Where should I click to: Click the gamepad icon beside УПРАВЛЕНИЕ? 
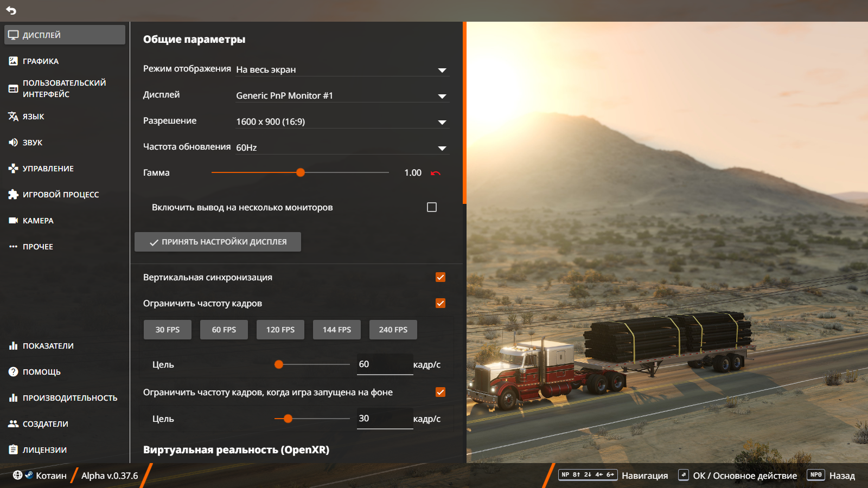[14, 168]
